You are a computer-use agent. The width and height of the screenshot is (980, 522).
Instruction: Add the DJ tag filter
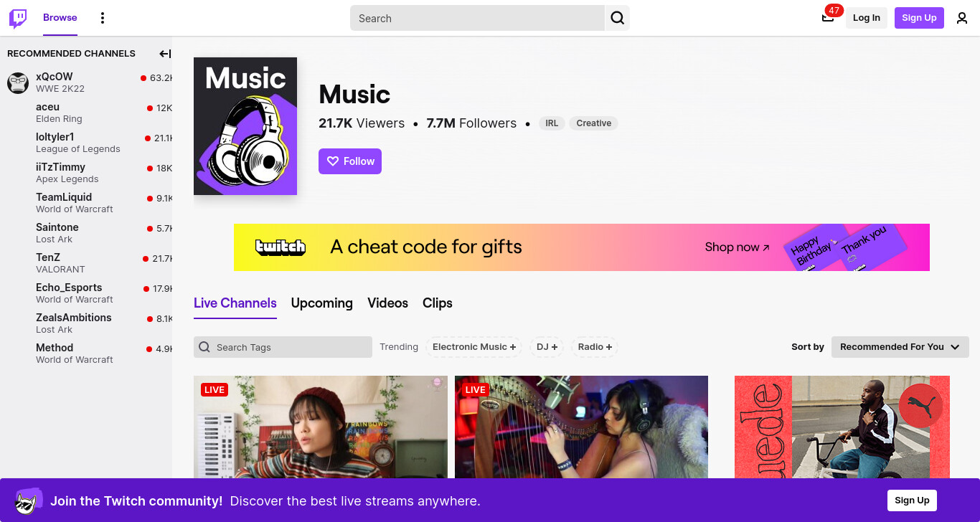pyautogui.click(x=547, y=347)
